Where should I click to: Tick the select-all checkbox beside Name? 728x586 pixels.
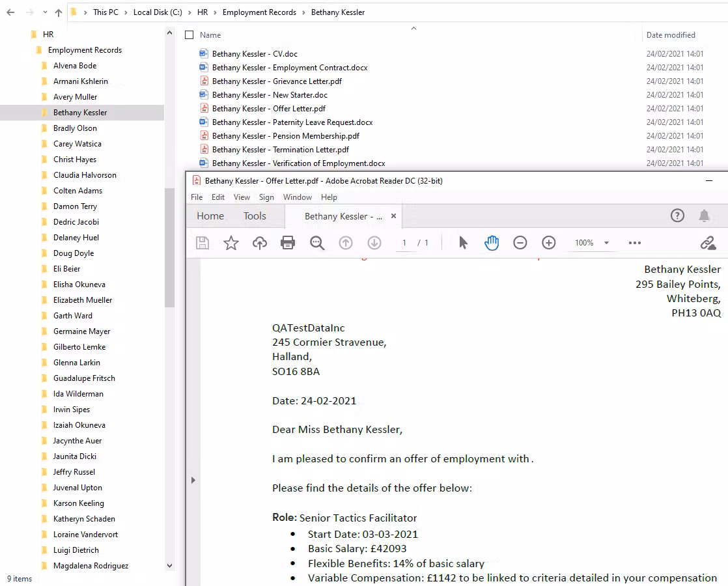[189, 35]
